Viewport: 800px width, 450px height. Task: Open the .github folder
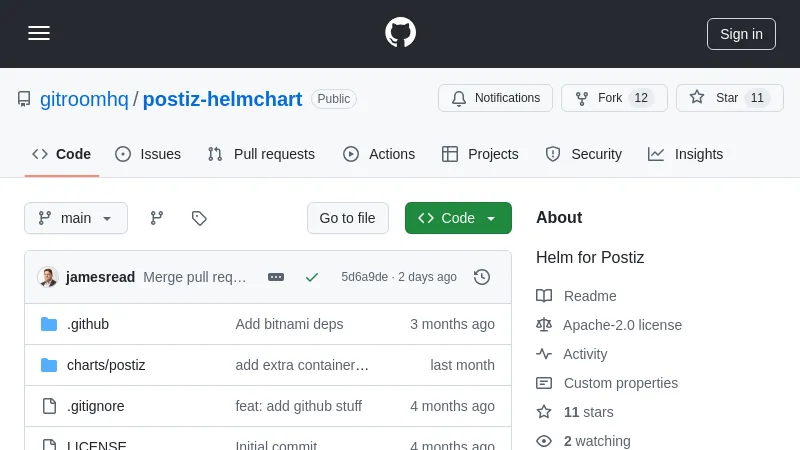tap(88, 324)
